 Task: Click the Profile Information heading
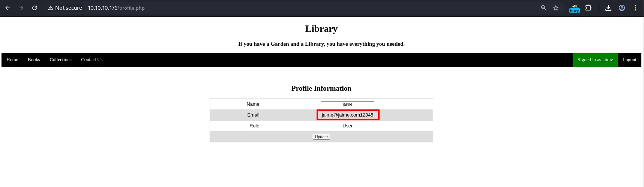[x=321, y=88]
